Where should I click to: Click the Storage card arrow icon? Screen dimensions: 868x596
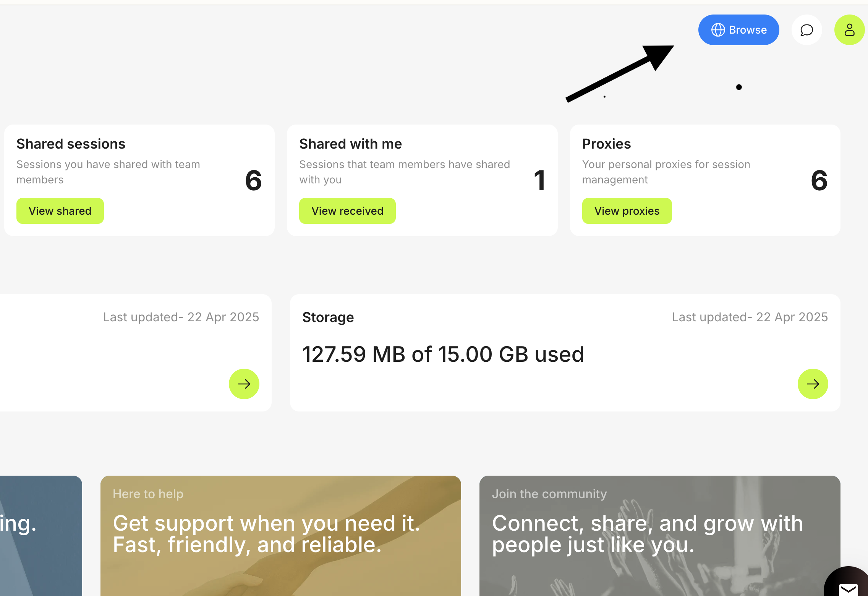pyautogui.click(x=813, y=384)
